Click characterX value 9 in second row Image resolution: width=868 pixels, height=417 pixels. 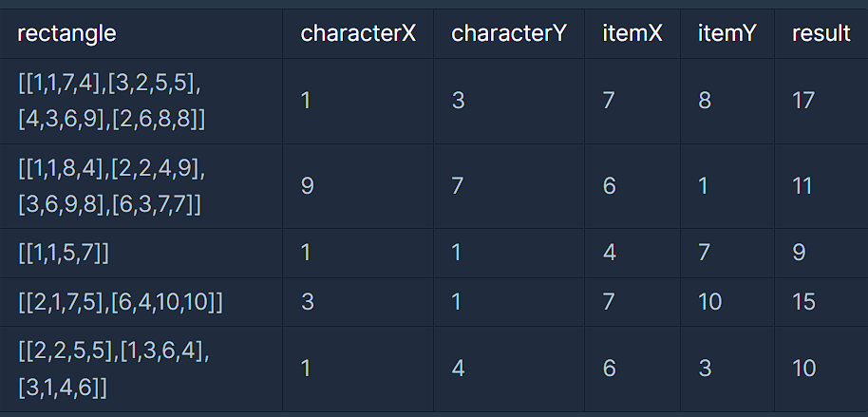[308, 186]
